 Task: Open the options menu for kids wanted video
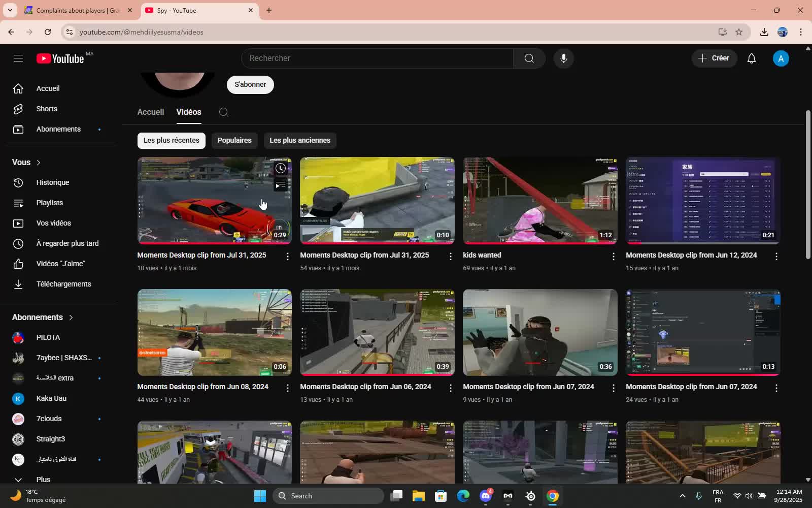(613, 257)
